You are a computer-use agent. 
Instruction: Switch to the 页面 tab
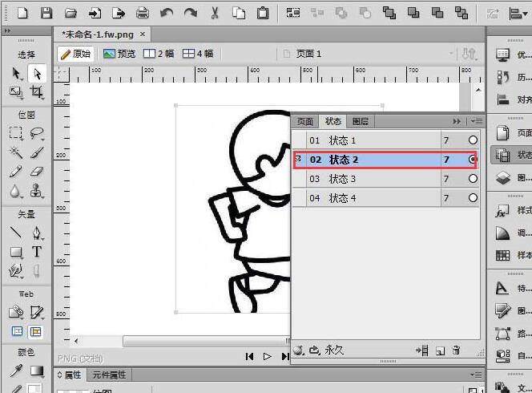(305, 121)
